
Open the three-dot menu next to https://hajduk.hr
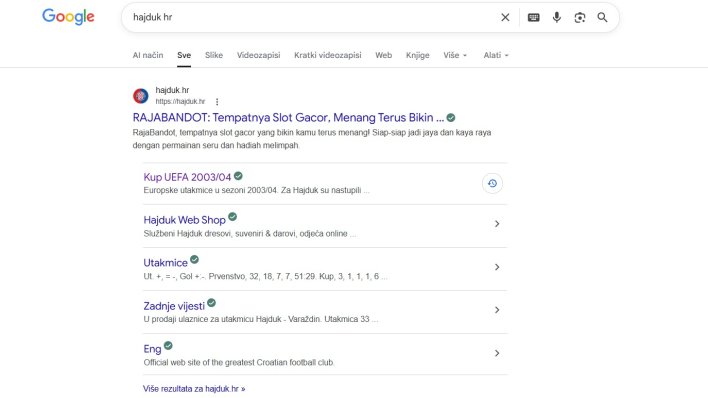coord(217,102)
